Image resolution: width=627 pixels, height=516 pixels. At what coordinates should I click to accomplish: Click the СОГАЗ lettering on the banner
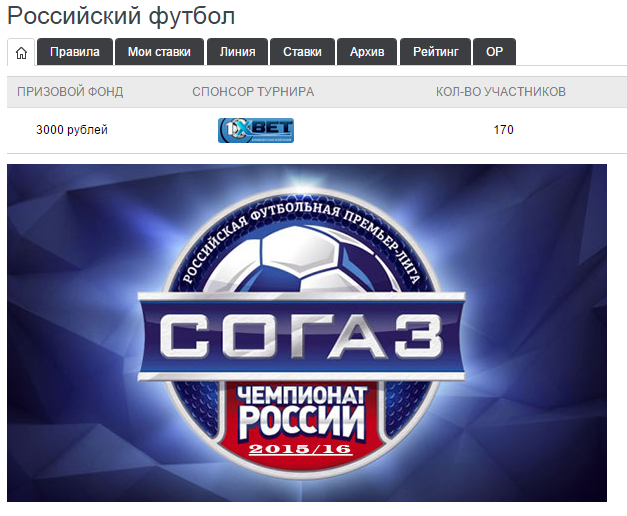(x=302, y=336)
